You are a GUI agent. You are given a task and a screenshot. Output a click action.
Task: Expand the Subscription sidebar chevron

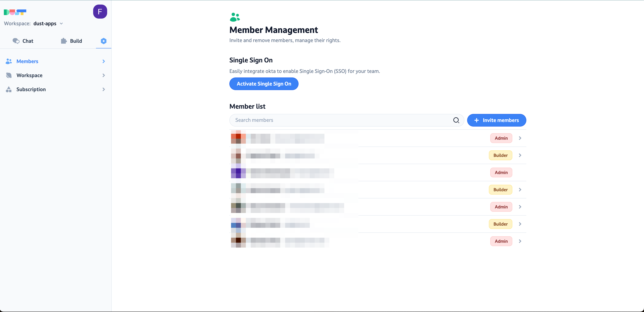[103, 89]
